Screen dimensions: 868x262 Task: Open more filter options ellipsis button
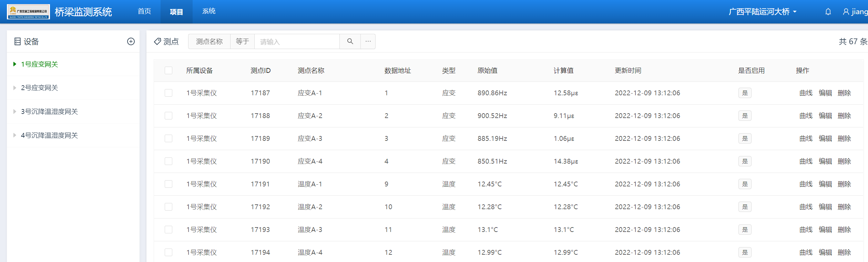tap(368, 41)
